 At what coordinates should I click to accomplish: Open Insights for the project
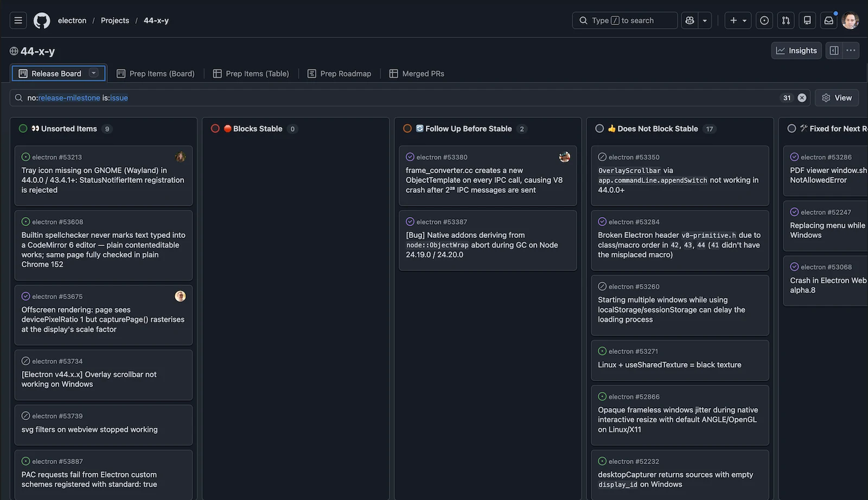coord(796,50)
